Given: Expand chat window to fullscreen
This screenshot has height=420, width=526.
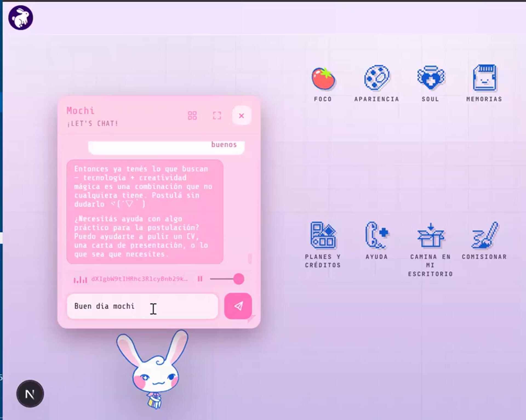Looking at the screenshot, I should click(217, 115).
